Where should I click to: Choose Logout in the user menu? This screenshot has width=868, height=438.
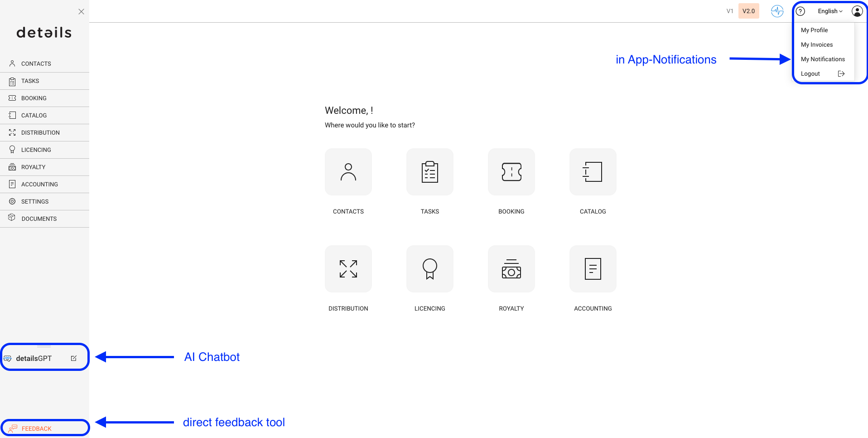[x=810, y=73]
